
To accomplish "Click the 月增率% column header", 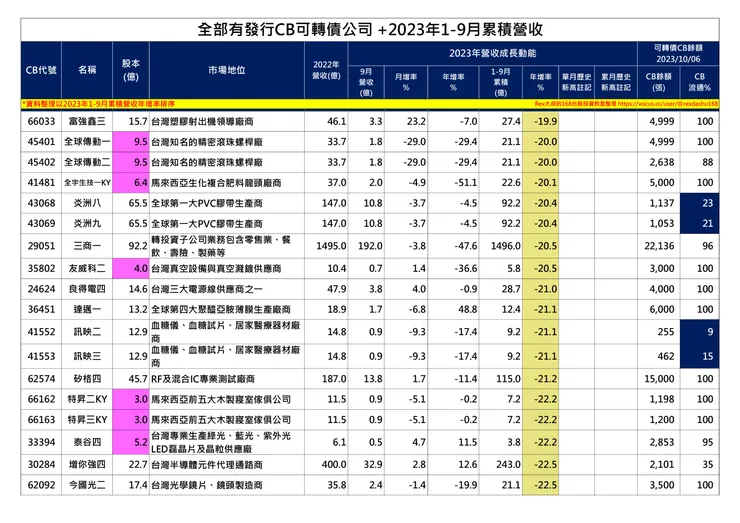I will [x=405, y=82].
